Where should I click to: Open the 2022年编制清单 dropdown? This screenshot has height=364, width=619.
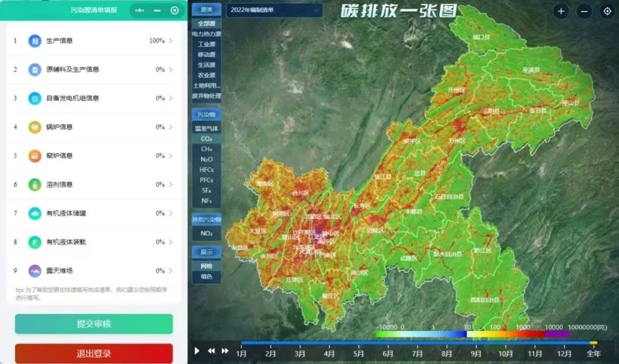[x=275, y=10]
